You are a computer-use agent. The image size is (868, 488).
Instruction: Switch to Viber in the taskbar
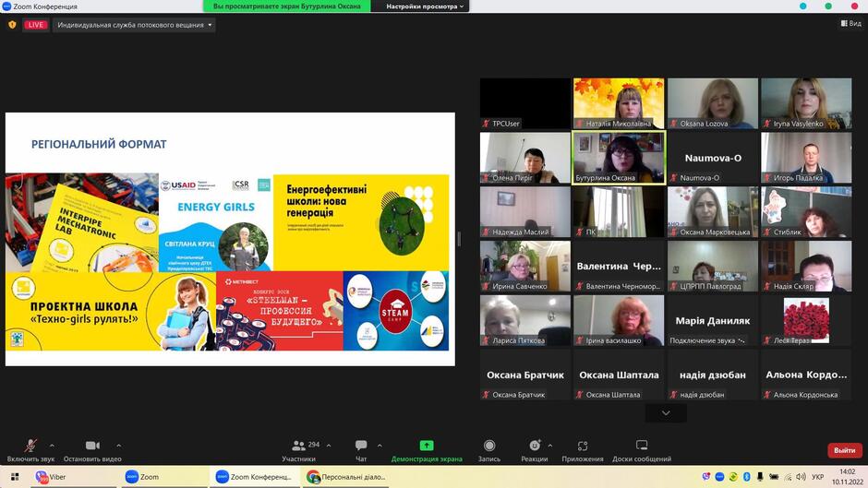[51, 476]
